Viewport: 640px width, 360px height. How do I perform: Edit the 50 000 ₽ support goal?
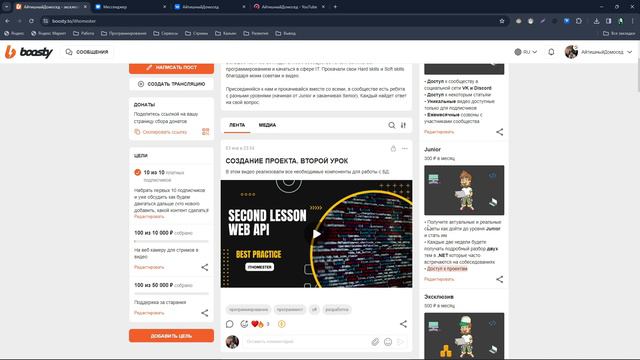point(149,313)
